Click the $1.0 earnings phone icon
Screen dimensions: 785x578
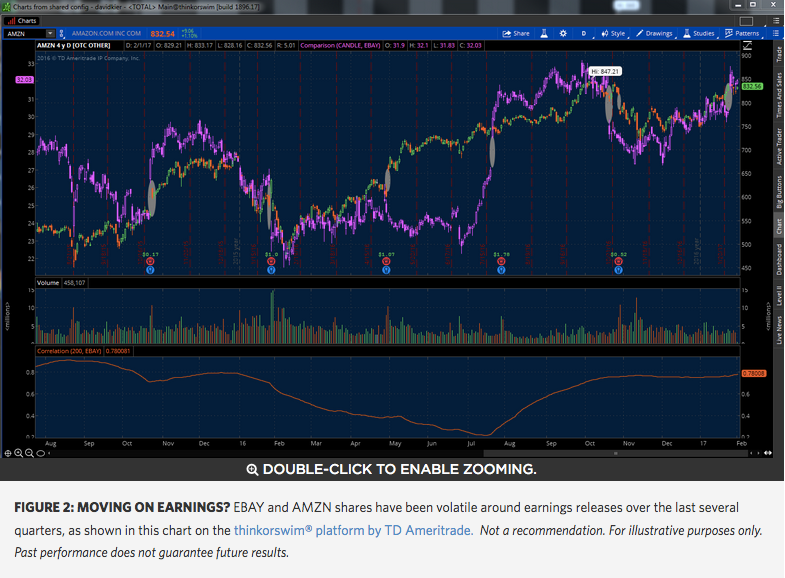click(x=271, y=261)
